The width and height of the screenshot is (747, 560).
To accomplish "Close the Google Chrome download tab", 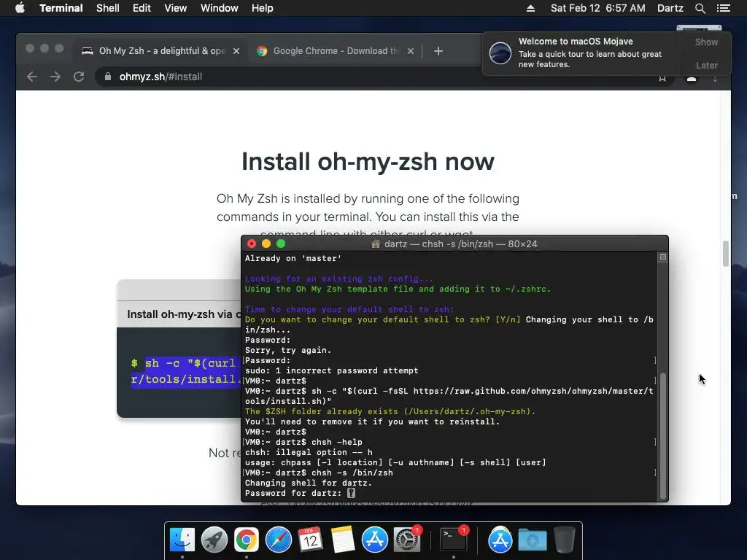I will pos(411,51).
